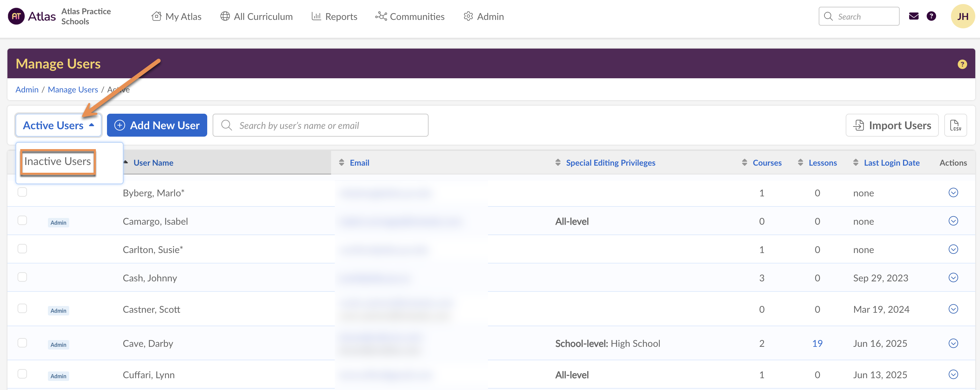
Task: Click the Sep 29, 2023 login date
Action: click(880, 278)
